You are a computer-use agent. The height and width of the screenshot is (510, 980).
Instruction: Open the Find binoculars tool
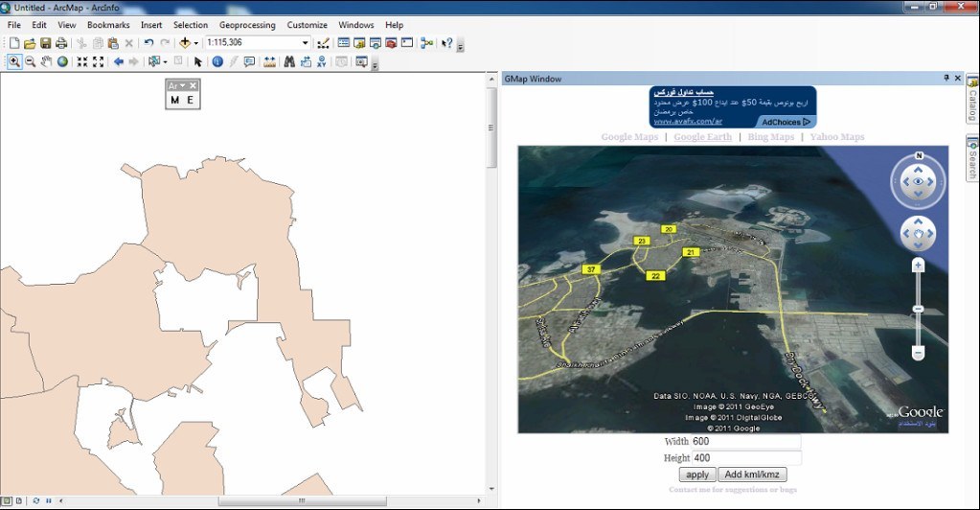pyautogui.click(x=289, y=62)
